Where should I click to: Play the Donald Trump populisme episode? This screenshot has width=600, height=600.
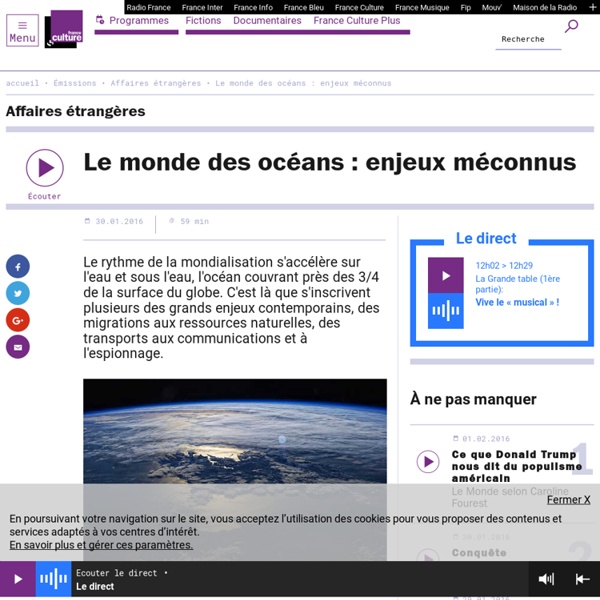coord(428,461)
